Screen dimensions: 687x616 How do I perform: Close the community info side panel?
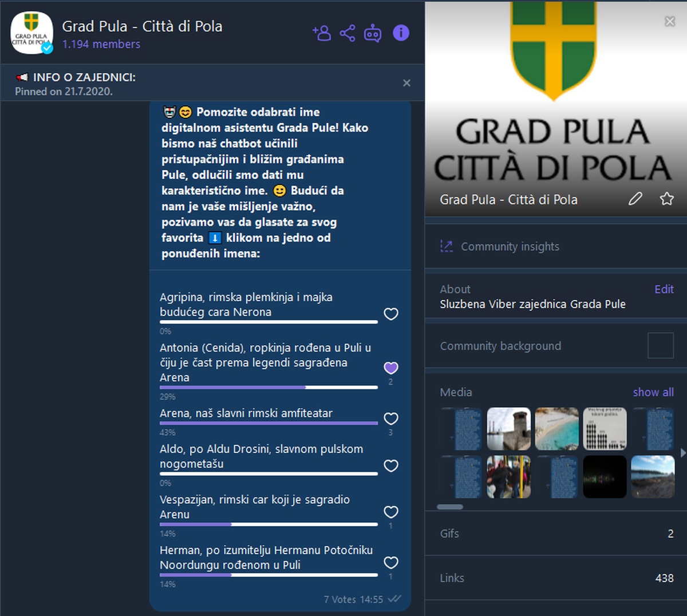(669, 21)
